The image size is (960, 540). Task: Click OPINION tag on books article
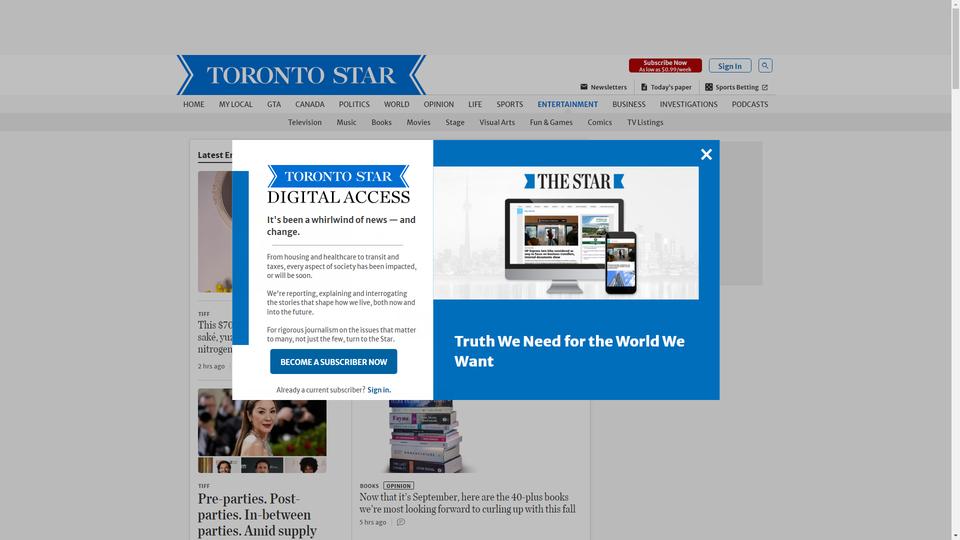pos(398,486)
